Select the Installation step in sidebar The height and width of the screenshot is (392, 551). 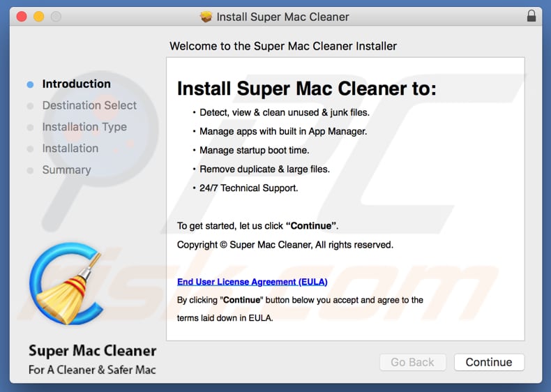coord(70,149)
